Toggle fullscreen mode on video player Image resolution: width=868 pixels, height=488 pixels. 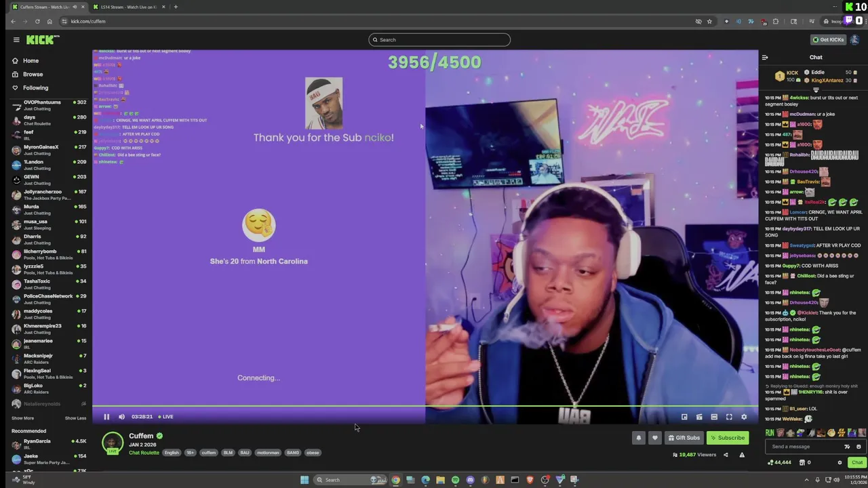(x=729, y=417)
